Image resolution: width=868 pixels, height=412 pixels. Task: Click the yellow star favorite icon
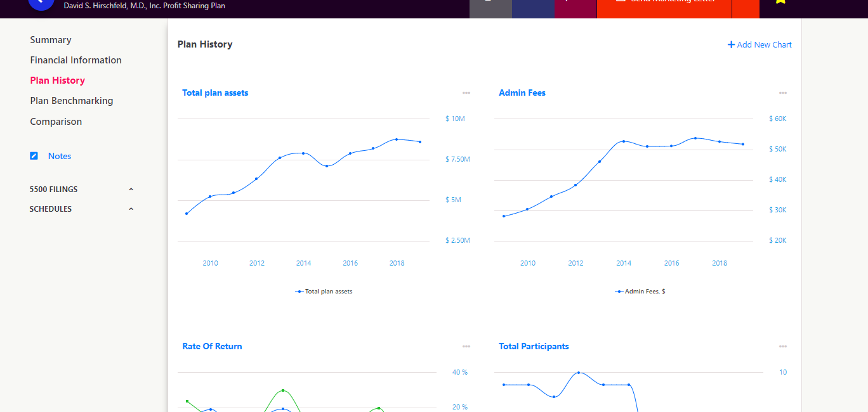coord(780,2)
